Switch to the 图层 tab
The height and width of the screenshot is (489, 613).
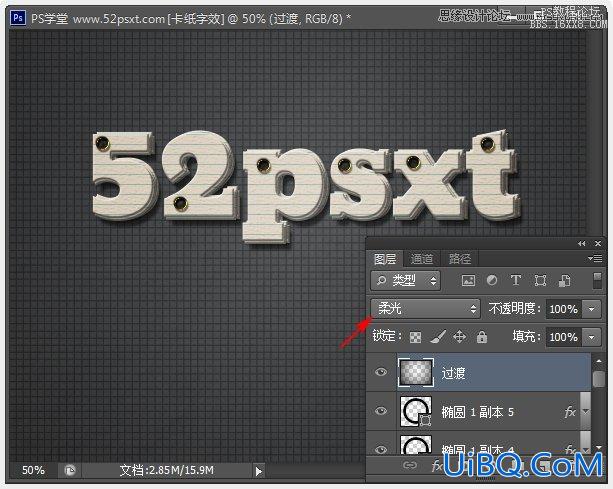(385, 259)
